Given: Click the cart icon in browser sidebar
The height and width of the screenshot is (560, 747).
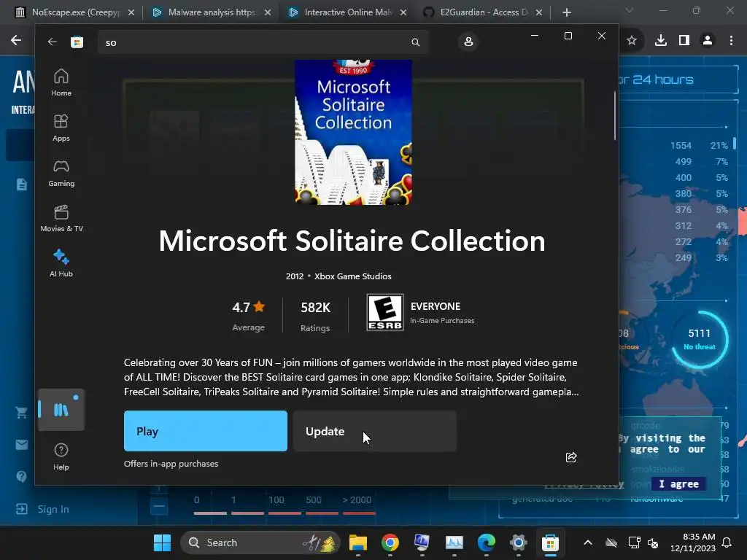Looking at the screenshot, I should [x=21, y=413].
